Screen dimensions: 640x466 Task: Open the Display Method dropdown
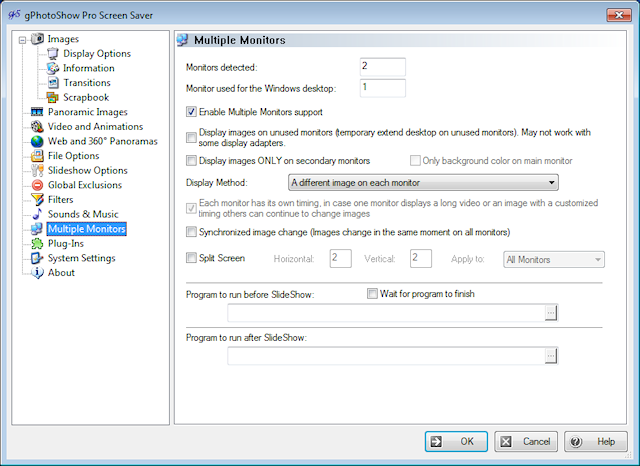tap(423, 182)
